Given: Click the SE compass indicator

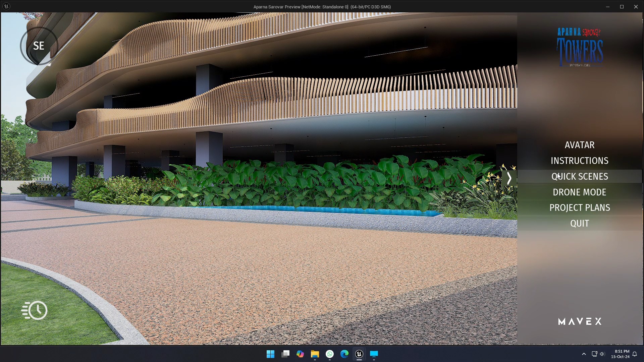Looking at the screenshot, I should click(39, 46).
